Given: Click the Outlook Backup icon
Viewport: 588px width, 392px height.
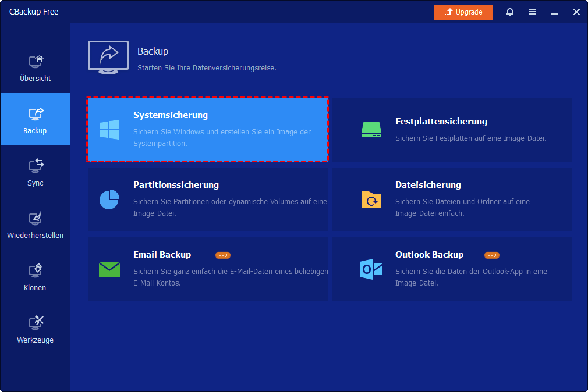Looking at the screenshot, I should point(371,269).
